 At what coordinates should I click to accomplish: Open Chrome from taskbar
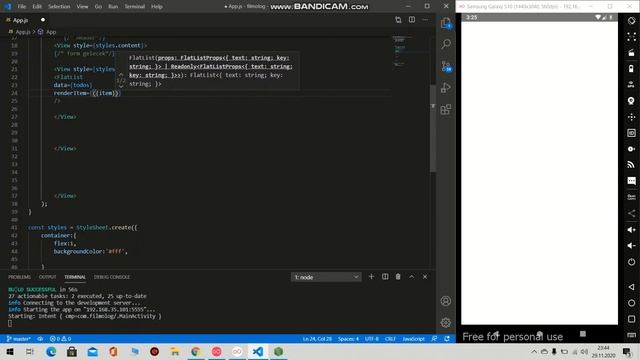(196, 351)
